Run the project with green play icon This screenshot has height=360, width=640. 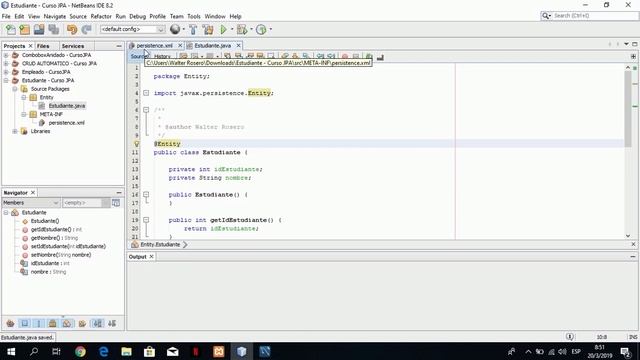coord(223,29)
